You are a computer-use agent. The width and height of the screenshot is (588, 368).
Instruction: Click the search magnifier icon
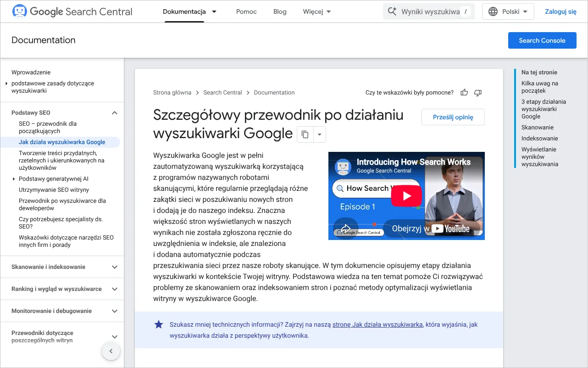coord(392,11)
